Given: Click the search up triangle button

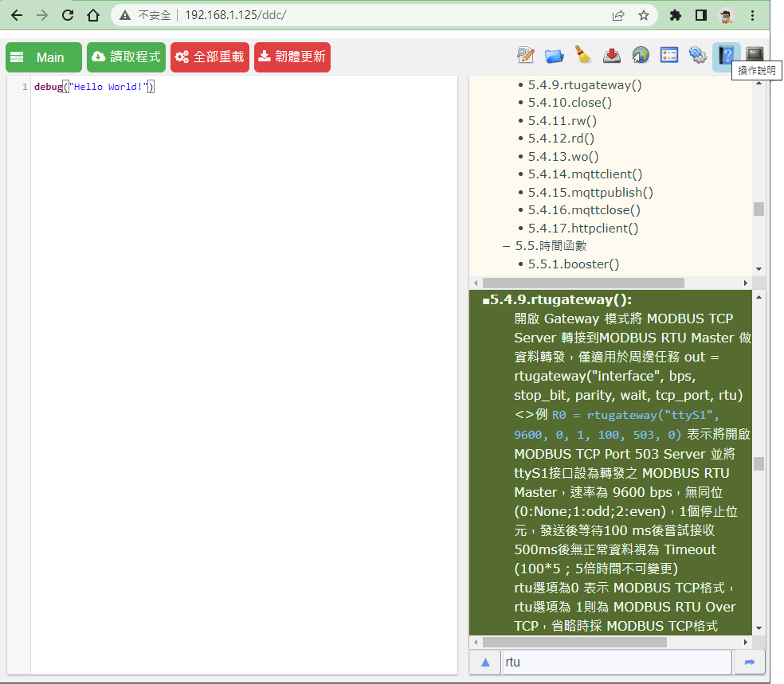Looking at the screenshot, I should 485,662.
